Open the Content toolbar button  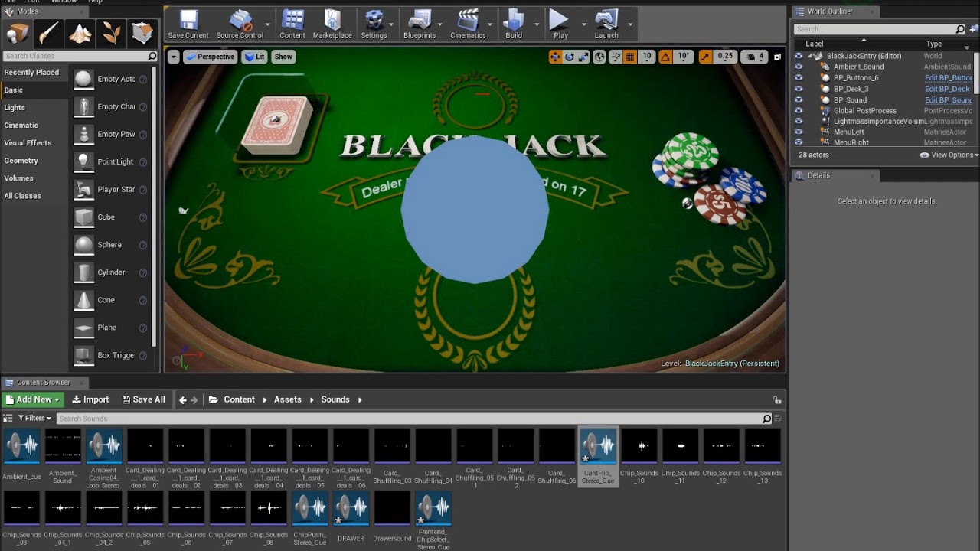point(292,24)
